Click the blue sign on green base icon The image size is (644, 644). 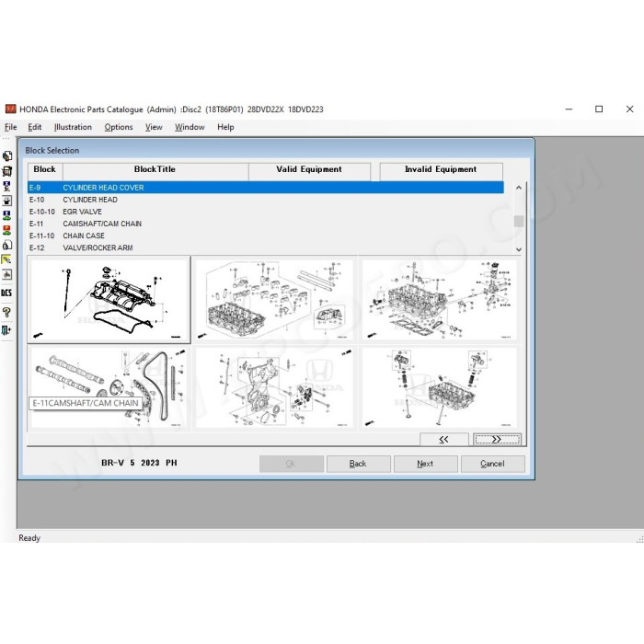[7, 215]
